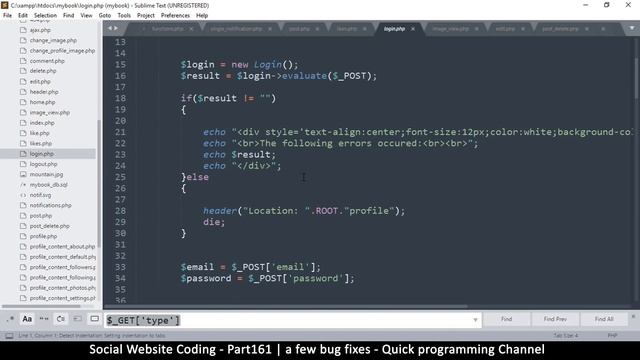
Task: Open notifications.php in the sidebar
Action: tap(51, 205)
